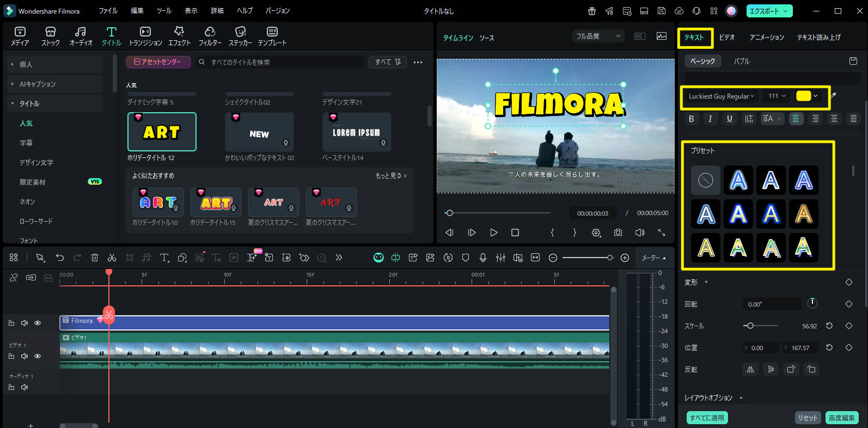The height and width of the screenshot is (428, 868).
Task: Mute the ビデオ1 track speaker
Action: 25,356
